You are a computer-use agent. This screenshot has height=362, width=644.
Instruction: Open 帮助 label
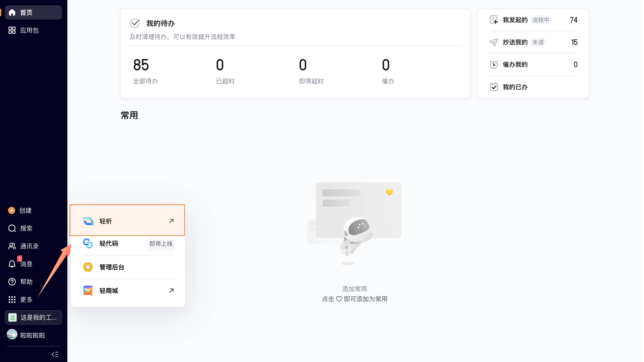coord(26,282)
